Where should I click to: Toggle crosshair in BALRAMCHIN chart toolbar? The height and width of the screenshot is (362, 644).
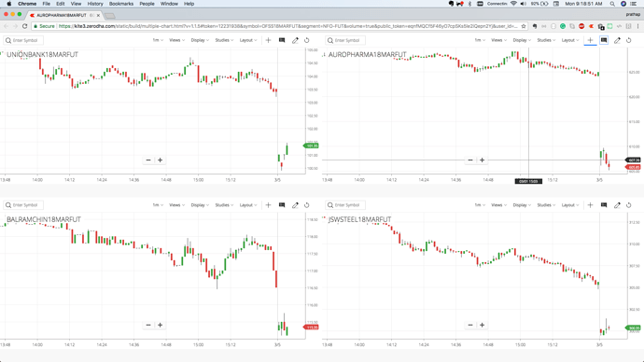point(268,205)
